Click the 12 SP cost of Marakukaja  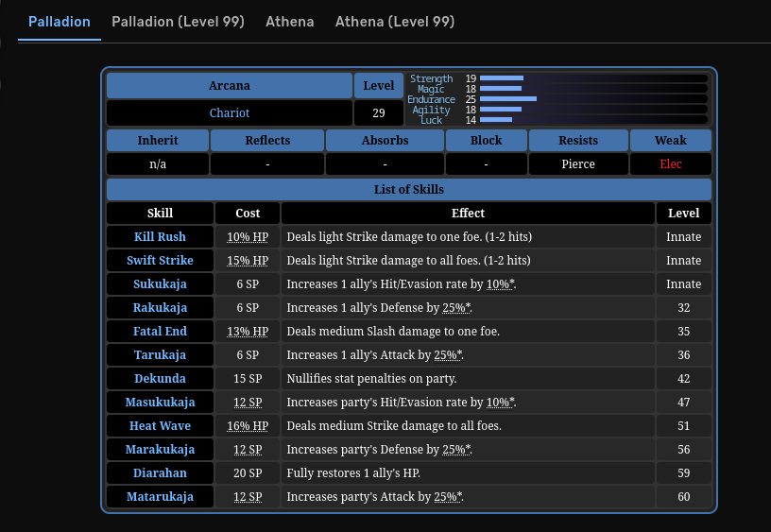coord(248,450)
